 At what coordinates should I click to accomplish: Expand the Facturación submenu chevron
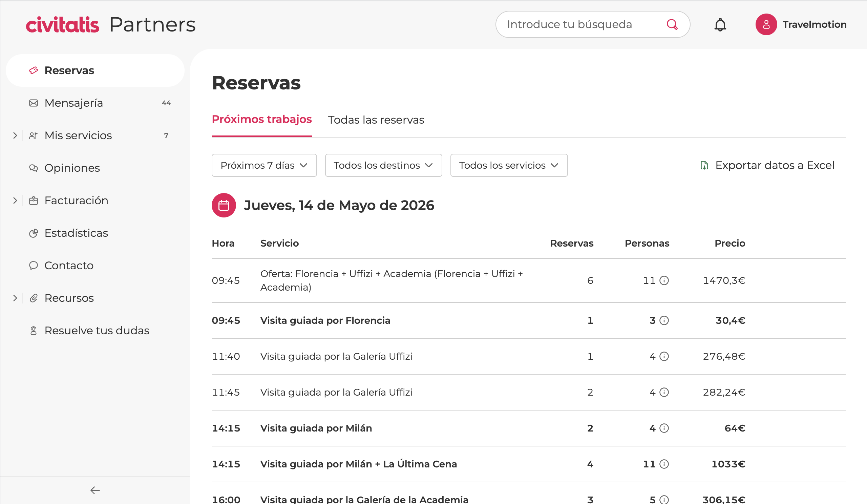pyautogui.click(x=15, y=201)
